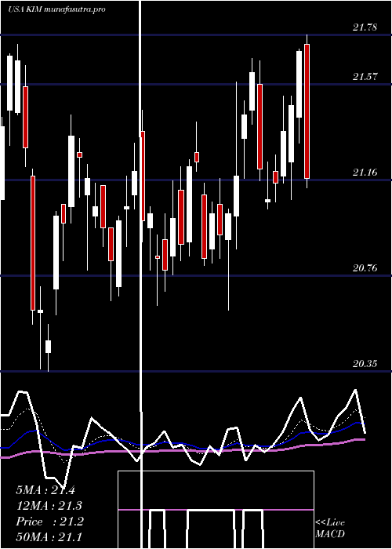The width and height of the screenshot is (392, 549).
Task: Click the 21.57 price level label
Action: (365, 76)
